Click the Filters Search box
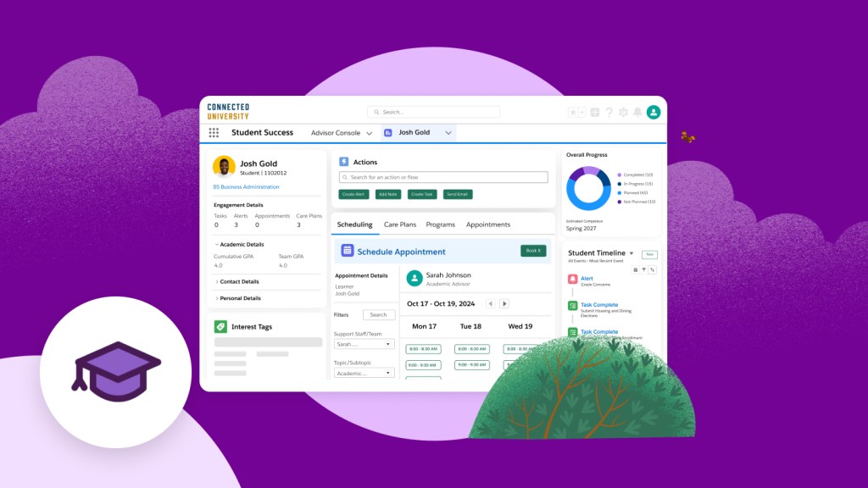 379,315
